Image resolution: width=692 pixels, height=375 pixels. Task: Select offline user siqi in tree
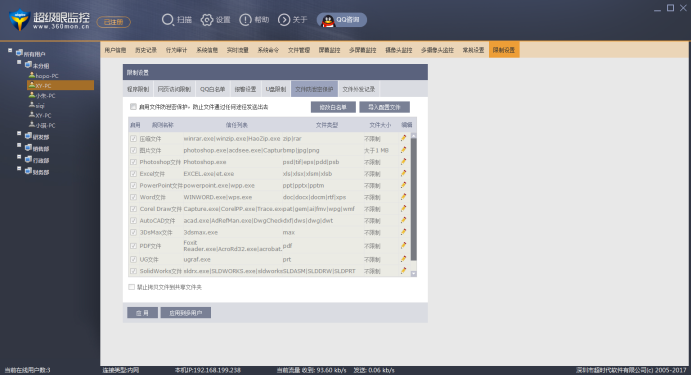tap(37, 105)
